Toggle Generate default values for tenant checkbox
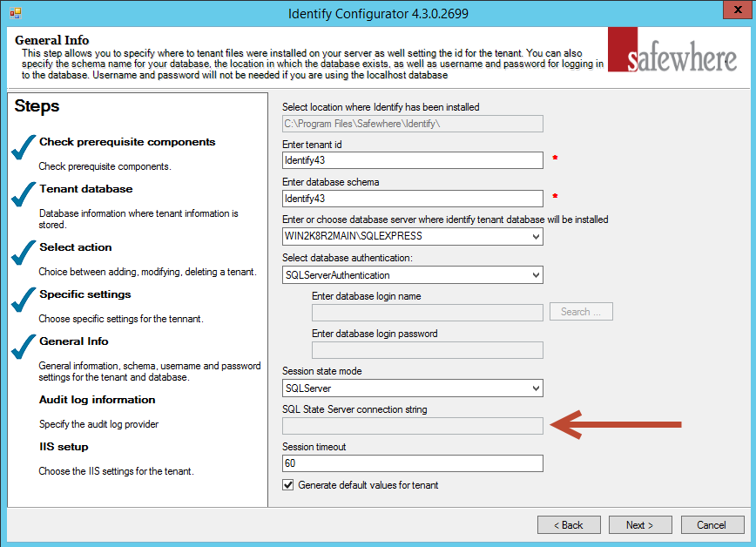This screenshot has height=547, width=756. [287, 485]
